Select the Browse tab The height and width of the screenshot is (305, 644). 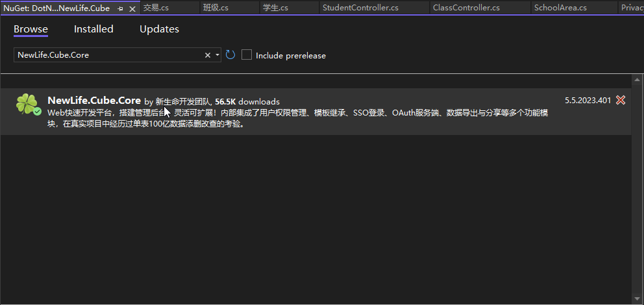(x=31, y=29)
